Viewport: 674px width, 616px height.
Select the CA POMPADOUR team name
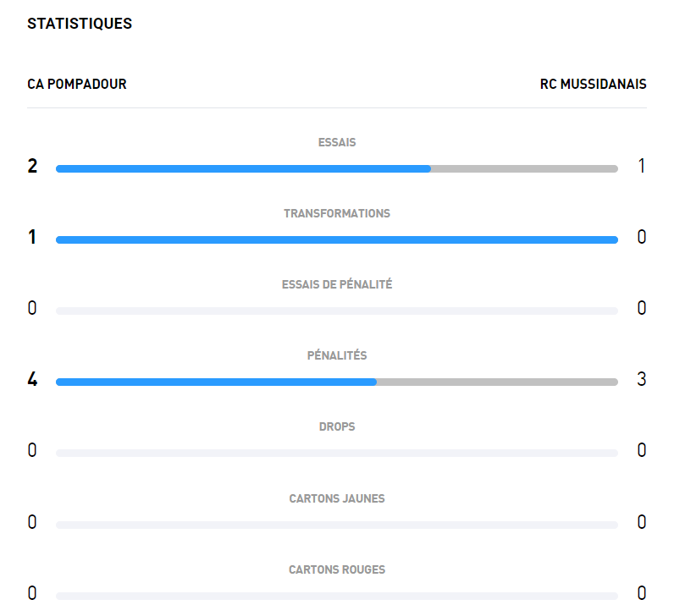point(77,84)
